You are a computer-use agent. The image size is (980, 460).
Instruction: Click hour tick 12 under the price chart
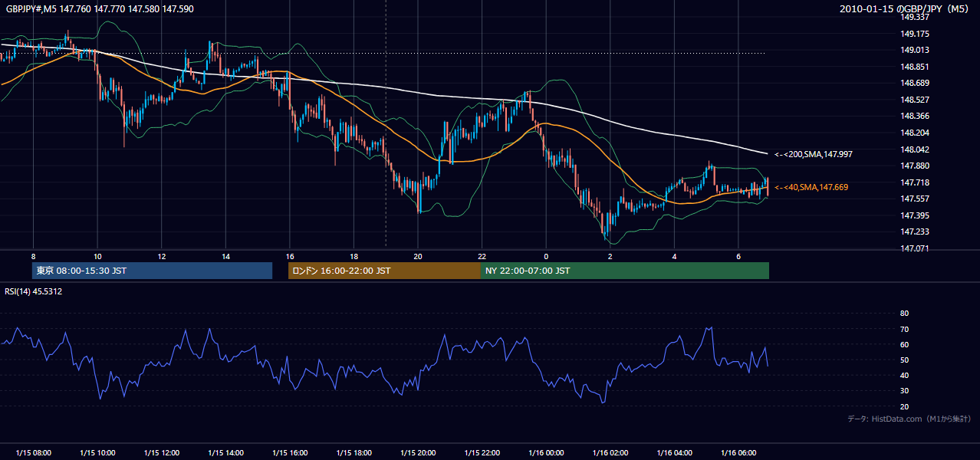[162, 255]
